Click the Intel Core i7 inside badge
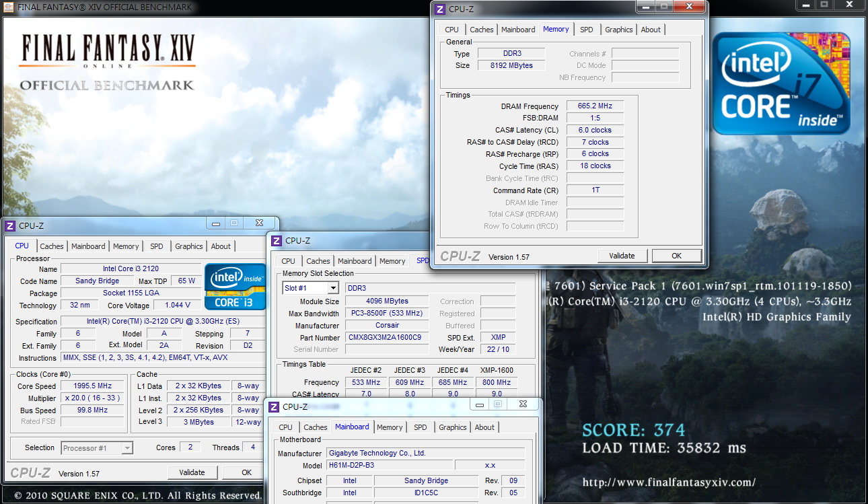Screen dimensions: 868x504 coord(782,83)
